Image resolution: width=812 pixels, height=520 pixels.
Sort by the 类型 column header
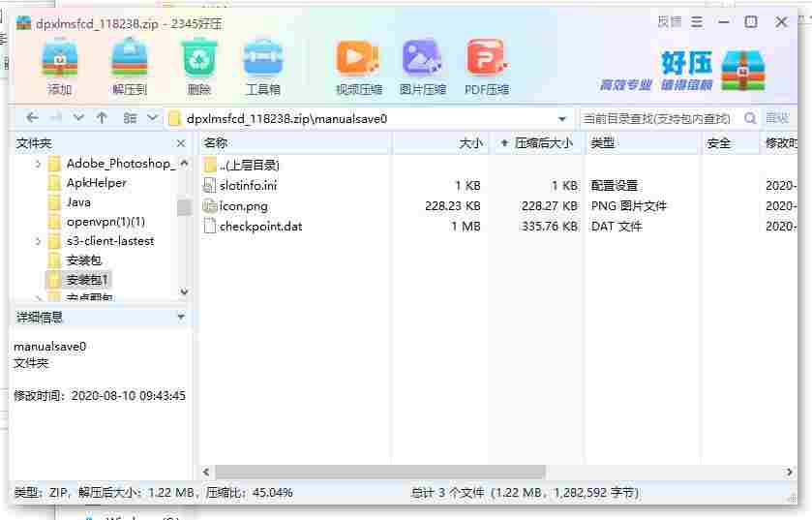(644, 143)
